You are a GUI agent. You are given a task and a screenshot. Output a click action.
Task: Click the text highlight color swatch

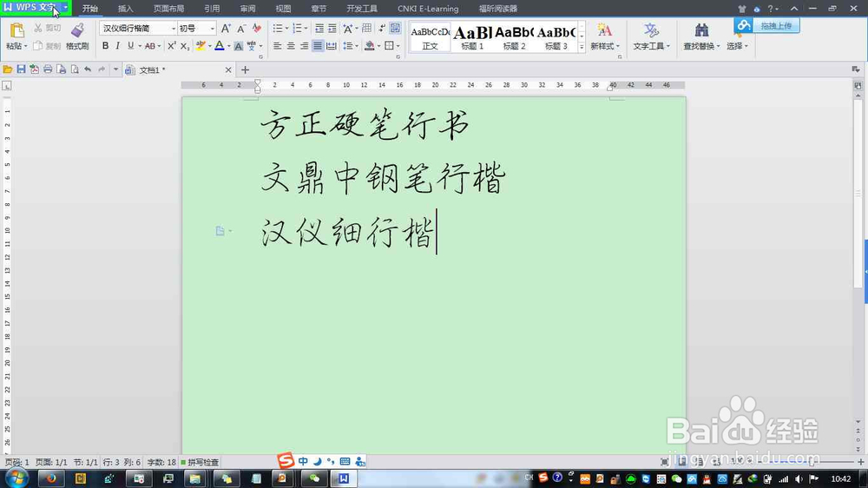tap(201, 46)
